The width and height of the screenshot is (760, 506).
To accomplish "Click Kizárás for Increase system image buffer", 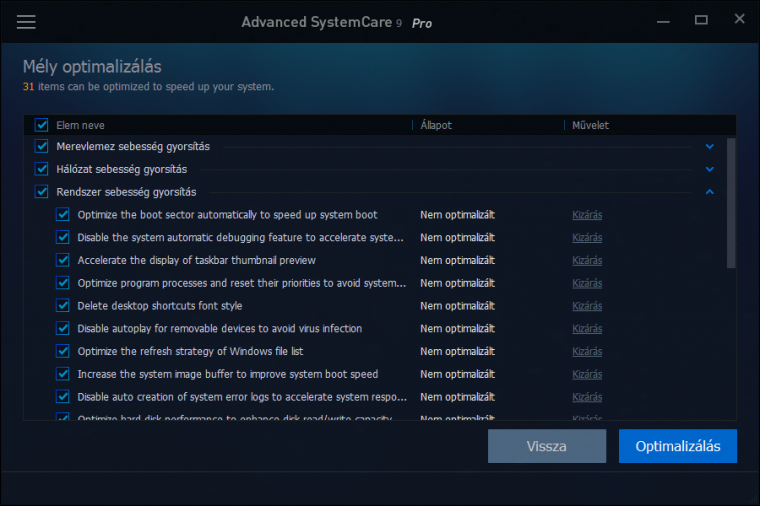I will (x=587, y=374).
